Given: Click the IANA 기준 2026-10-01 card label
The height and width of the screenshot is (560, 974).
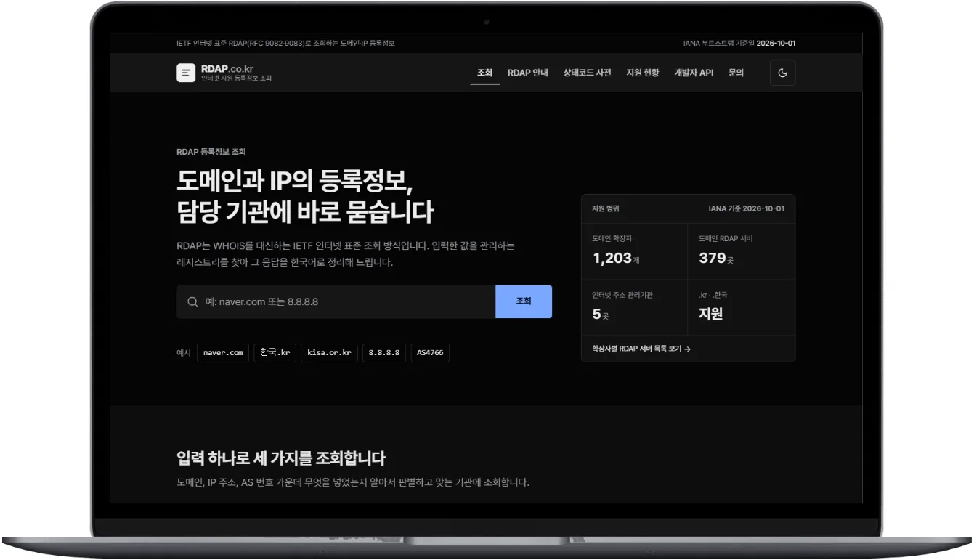Looking at the screenshot, I should pos(747,208).
